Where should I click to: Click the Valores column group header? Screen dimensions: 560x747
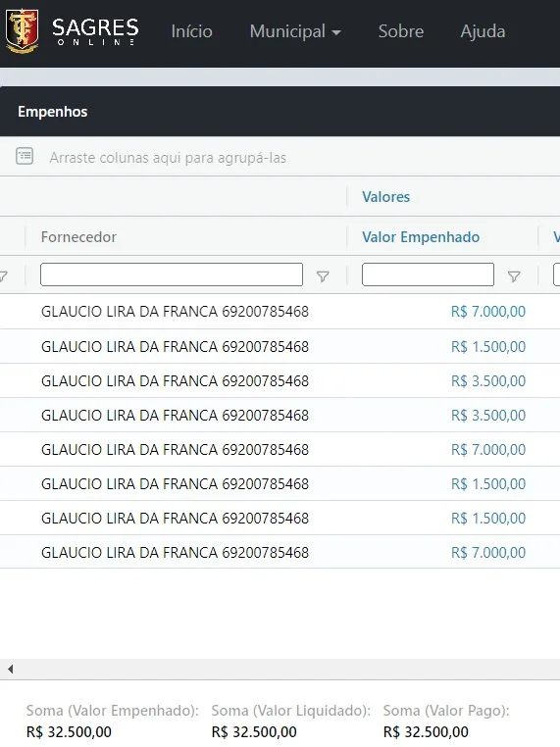386,197
